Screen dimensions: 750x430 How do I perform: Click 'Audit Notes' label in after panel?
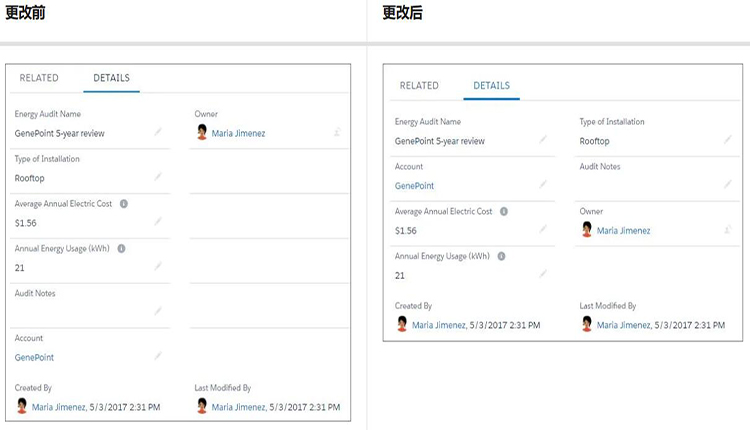coord(600,166)
